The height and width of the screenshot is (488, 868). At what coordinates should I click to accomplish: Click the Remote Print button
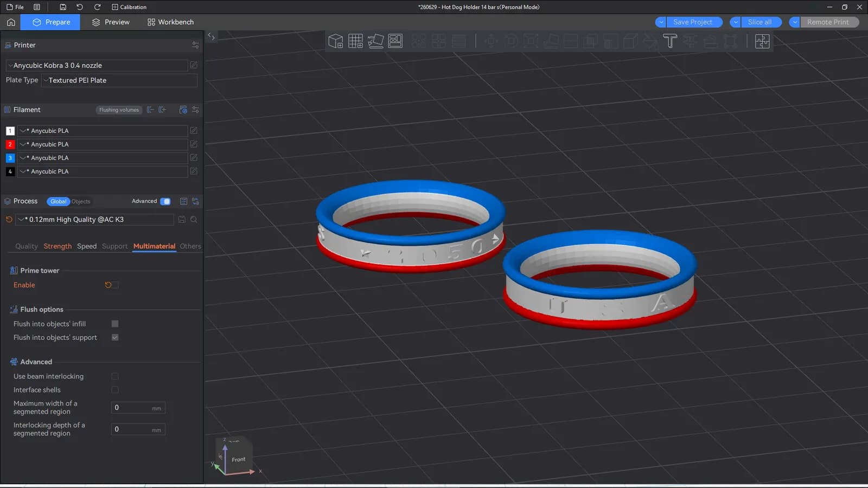(829, 22)
